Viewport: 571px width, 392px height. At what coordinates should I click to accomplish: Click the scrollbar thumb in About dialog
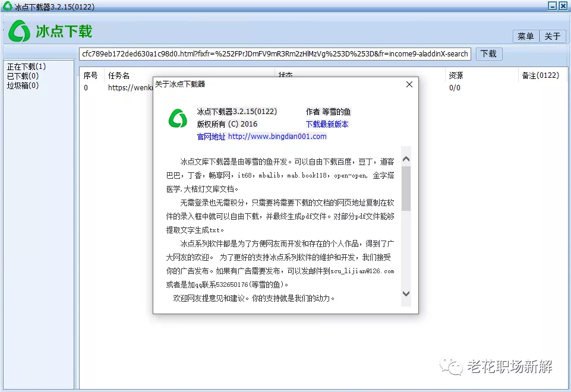point(406,188)
